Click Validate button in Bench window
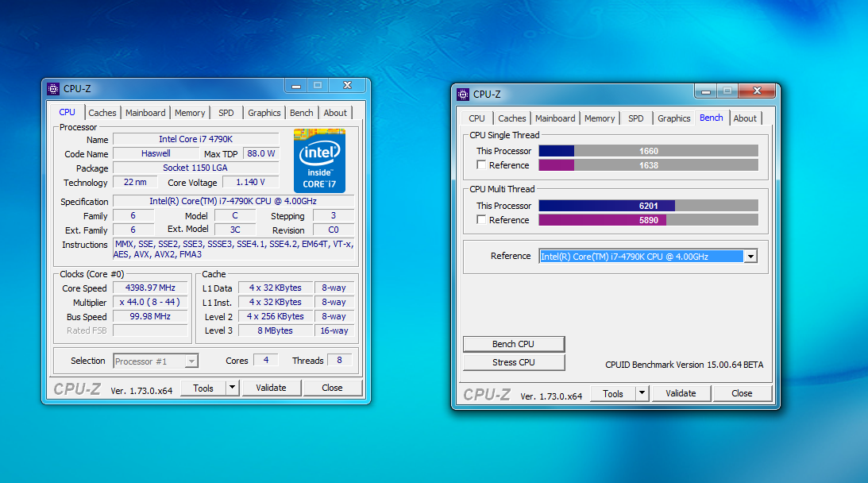868x483 pixels. point(681,393)
